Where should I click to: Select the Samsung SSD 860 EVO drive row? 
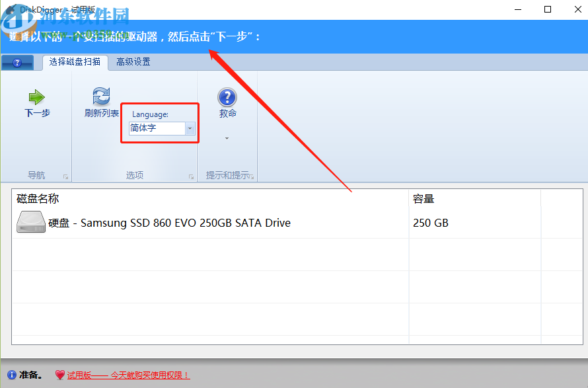(x=297, y=223)
